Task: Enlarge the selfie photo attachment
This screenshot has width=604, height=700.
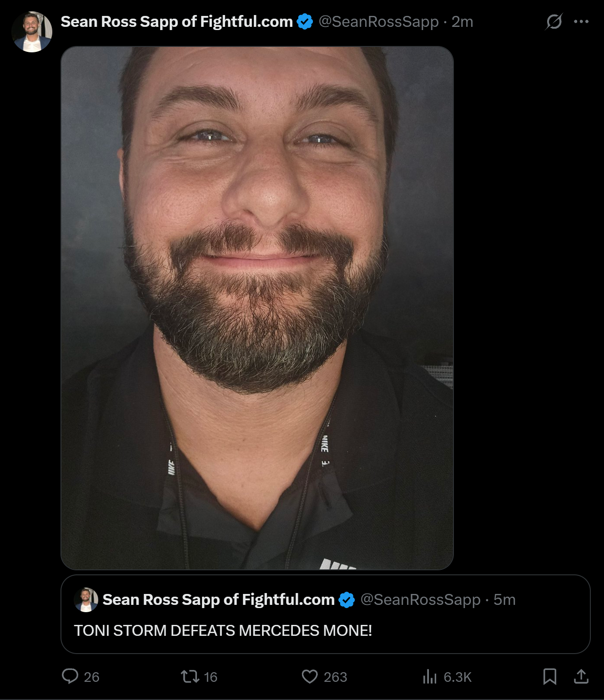Action: pyautogui.click(x=257, y=308)
